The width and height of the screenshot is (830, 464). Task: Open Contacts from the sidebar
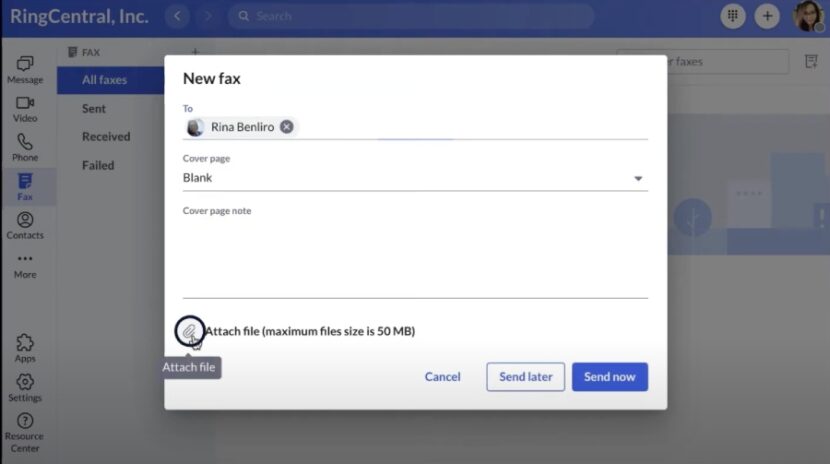point(25,226)
